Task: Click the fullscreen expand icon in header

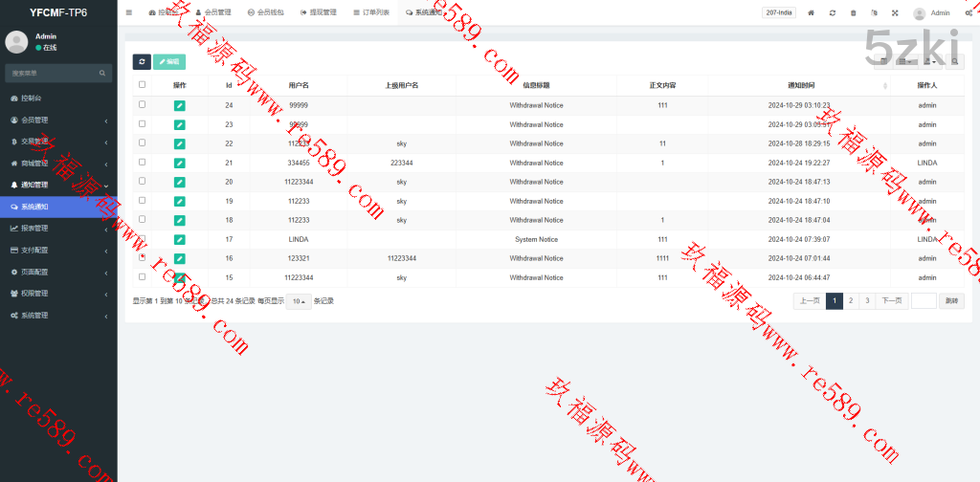Action: [x=895, y=12]
